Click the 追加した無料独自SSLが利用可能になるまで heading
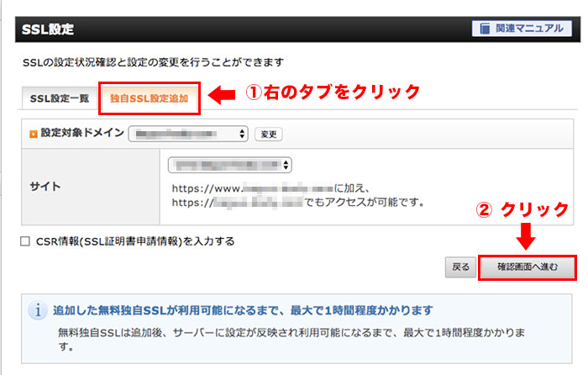This screenshot has width=588, height=375. click(x=243, y=310)
